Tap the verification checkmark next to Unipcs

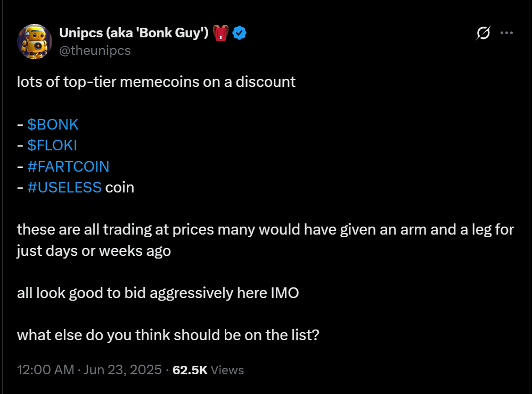click(239, 33)
